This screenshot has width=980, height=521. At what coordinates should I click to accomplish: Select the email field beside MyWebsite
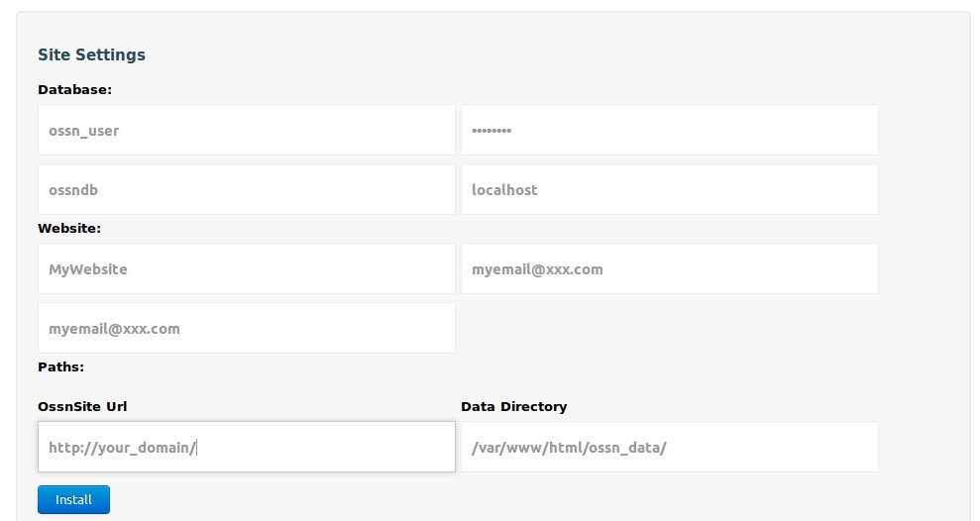point(670,268)
